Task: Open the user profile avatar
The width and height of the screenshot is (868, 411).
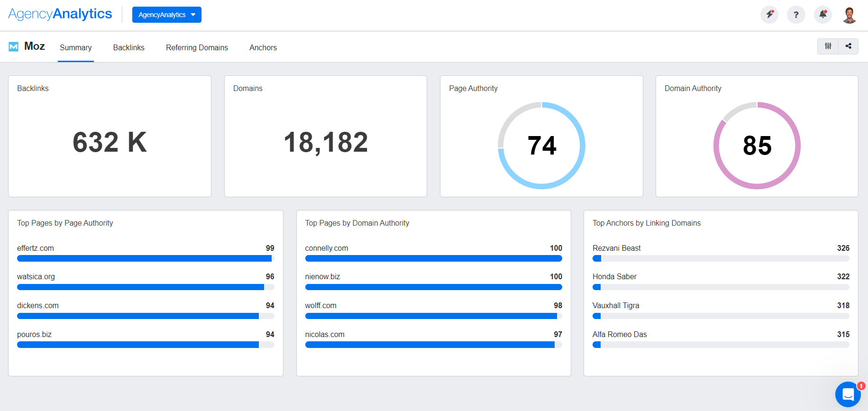Action: tap(850, 15)
